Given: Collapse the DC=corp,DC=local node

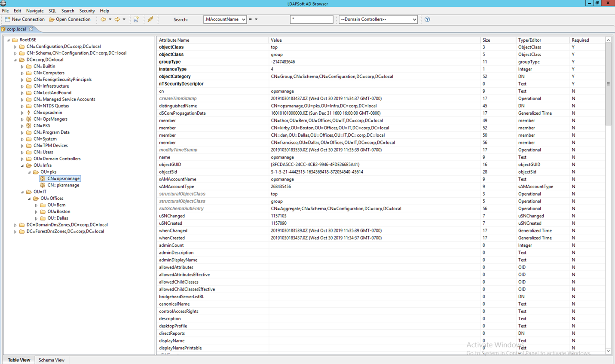Looking at the screenshot, I should tap(15, 60).
